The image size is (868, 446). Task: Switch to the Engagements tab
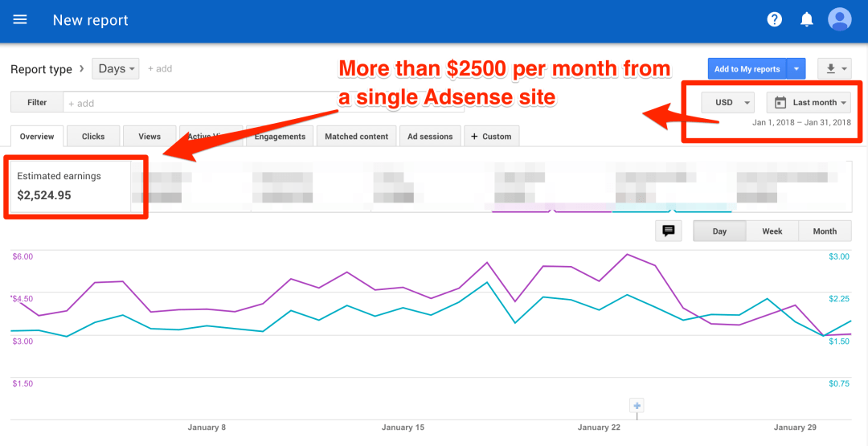280,136
